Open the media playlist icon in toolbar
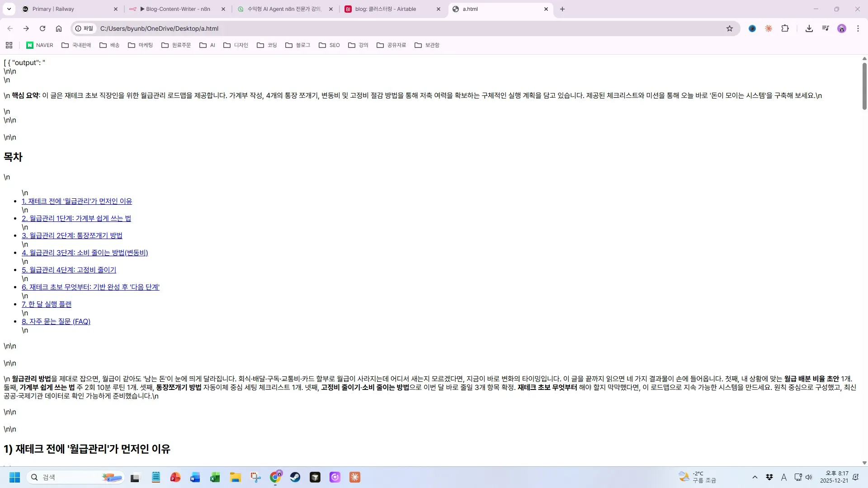 825,28
